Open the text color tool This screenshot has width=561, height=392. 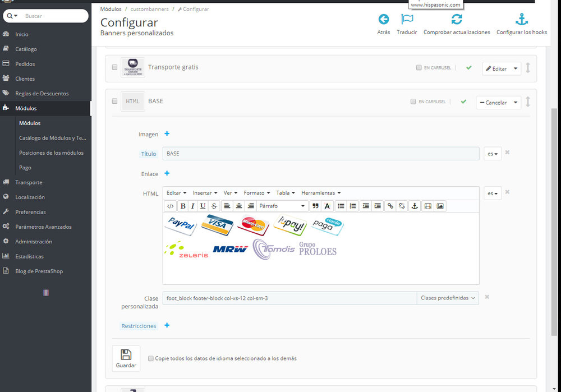coord(327,206)
